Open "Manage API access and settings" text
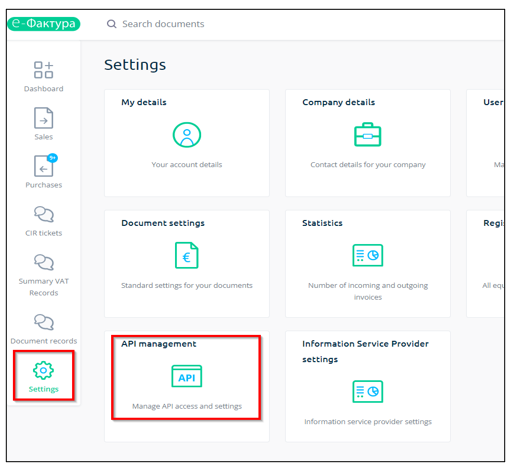This screenshot has height=469, width=512. (x=187, y=406)
